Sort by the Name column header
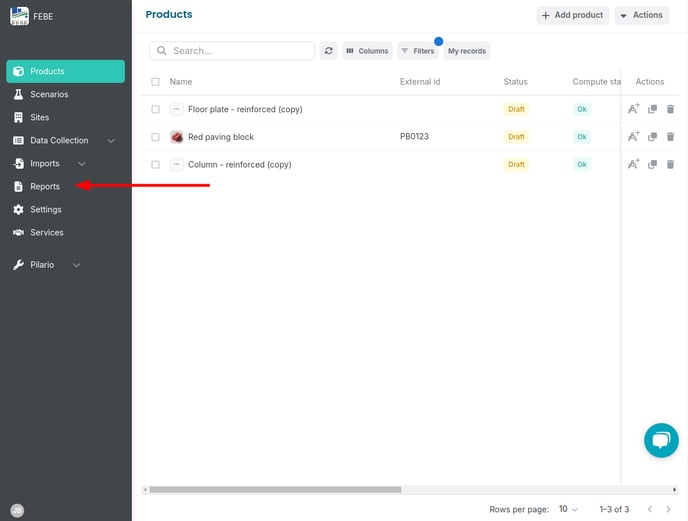This screenshot has height=521, width=688. (x=181, y=82)
